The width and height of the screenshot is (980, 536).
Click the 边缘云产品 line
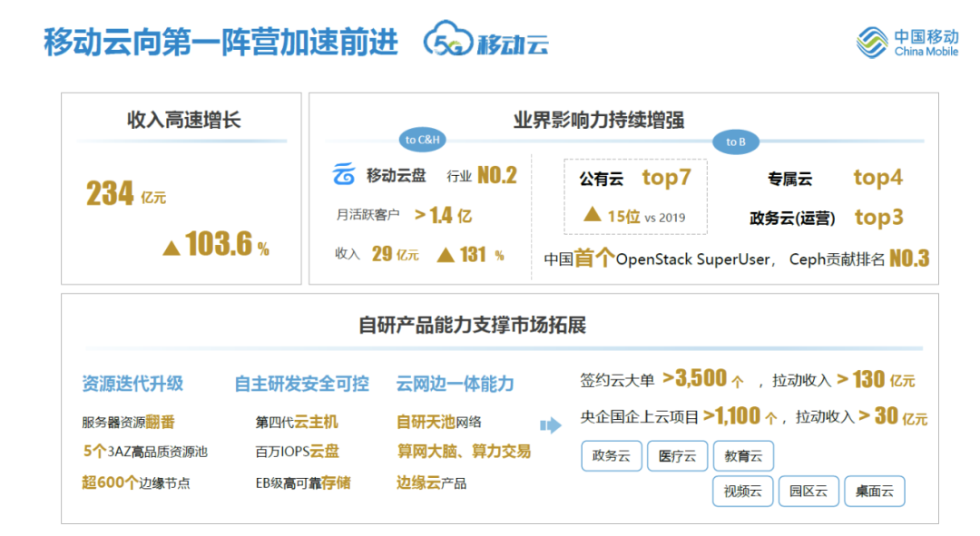point(431,482)
